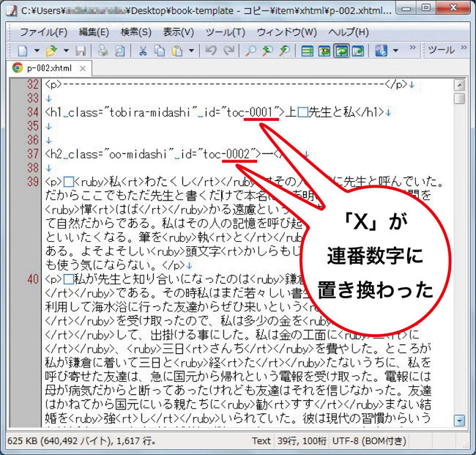
Task: Find previous match icon
Action: coord(267,51)
